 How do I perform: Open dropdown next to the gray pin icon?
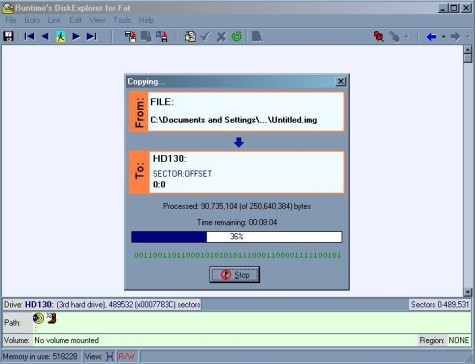(x=407, y=37)
